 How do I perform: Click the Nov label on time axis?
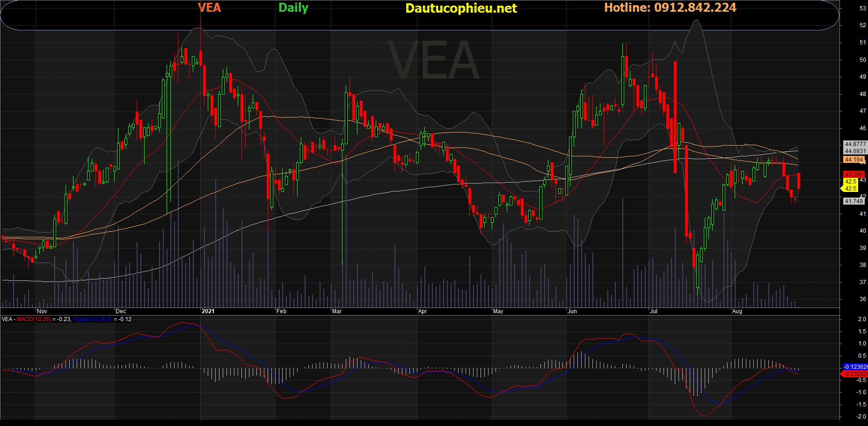(x=42, y=311)
